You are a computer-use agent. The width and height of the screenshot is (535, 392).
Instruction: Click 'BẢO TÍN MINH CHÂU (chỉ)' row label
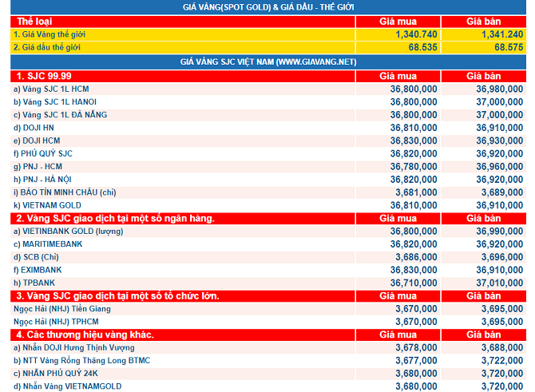pyautogui.click(x=65, y=192)
